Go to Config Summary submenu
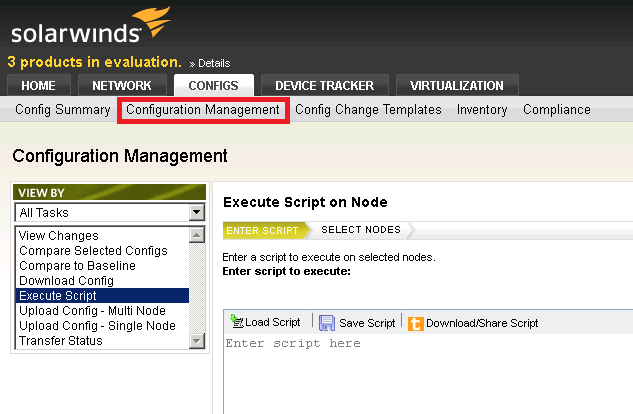This screenshot has height=414, width=633. point(63,110)
